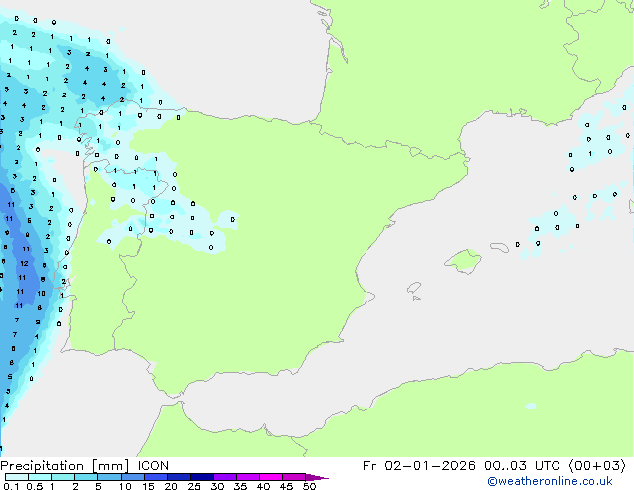The width and height of the screenshot is (634, 490).
Task: Click the legend swatch between 25 and 30
Action: 202,477
